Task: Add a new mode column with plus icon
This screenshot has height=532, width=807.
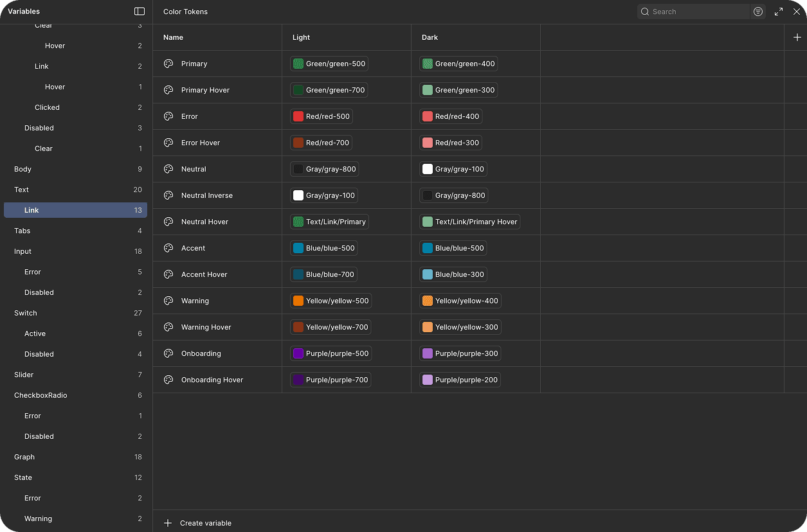Action: click(x=797, y=37)
